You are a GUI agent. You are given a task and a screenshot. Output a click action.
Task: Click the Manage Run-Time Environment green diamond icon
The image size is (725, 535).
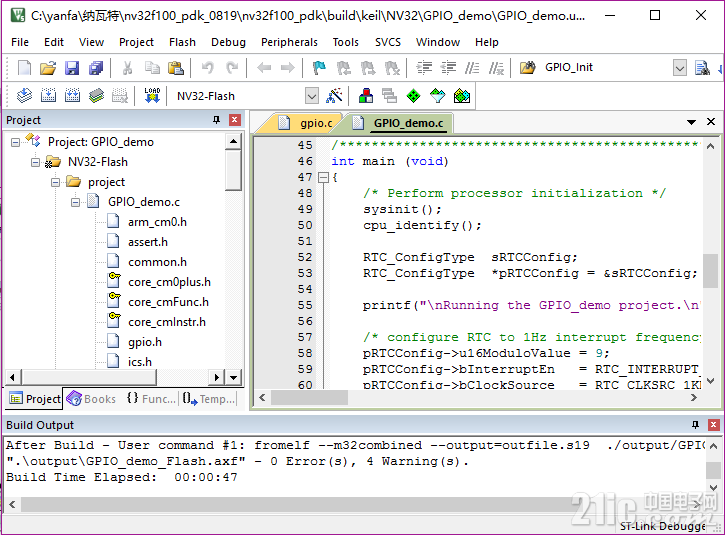tap(413, 96)
